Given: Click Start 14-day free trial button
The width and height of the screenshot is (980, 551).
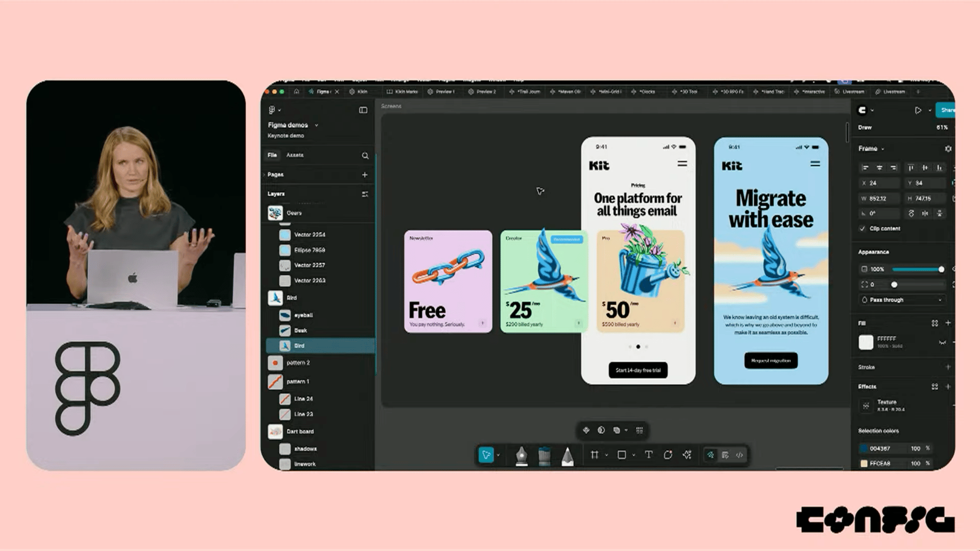Looking at the screenshot, I should [638, 370].
